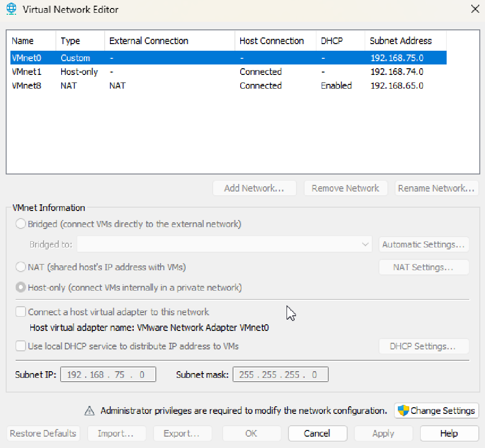Select the Bridged networking radio button
485x448 pixels.
point(20,223)
